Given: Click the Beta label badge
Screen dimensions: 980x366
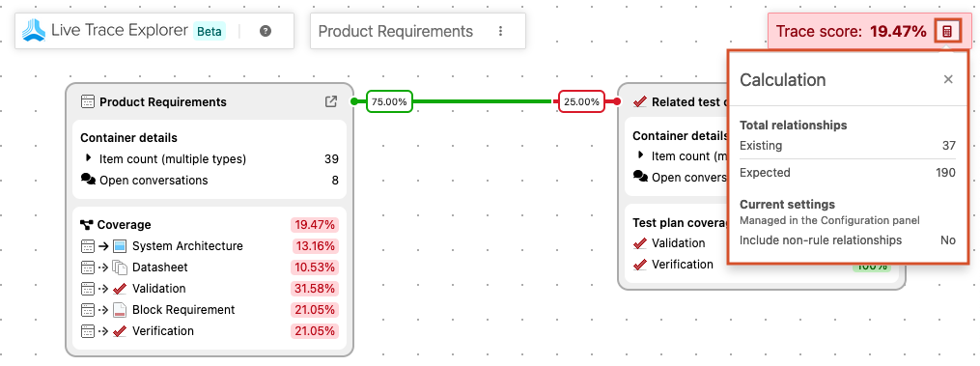Looking at the screenshot, I should tap(210, 31).
